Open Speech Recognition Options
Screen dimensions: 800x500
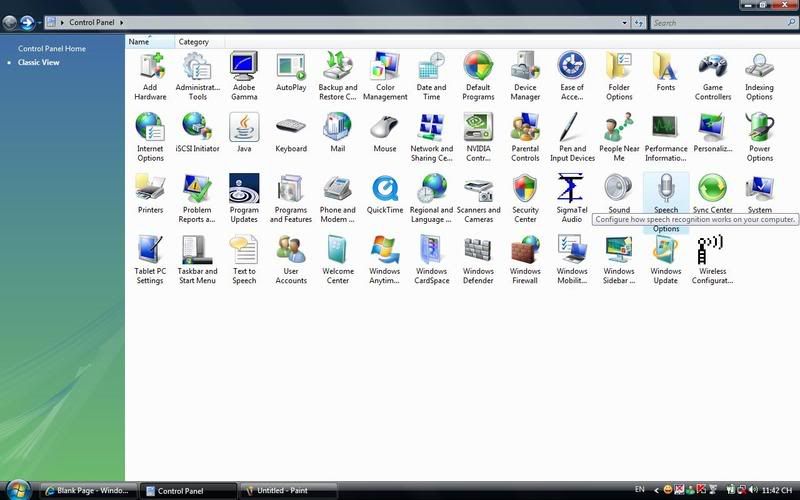tap(666, 203)
